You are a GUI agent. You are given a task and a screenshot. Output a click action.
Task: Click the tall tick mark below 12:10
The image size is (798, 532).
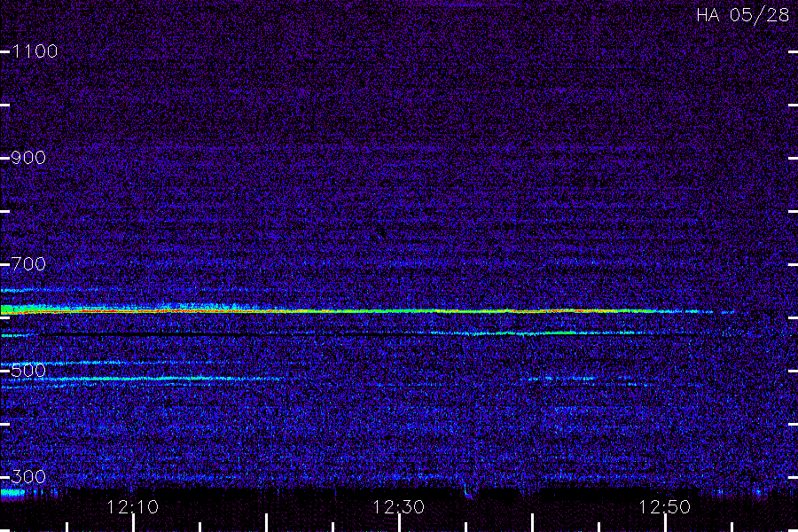133,523
